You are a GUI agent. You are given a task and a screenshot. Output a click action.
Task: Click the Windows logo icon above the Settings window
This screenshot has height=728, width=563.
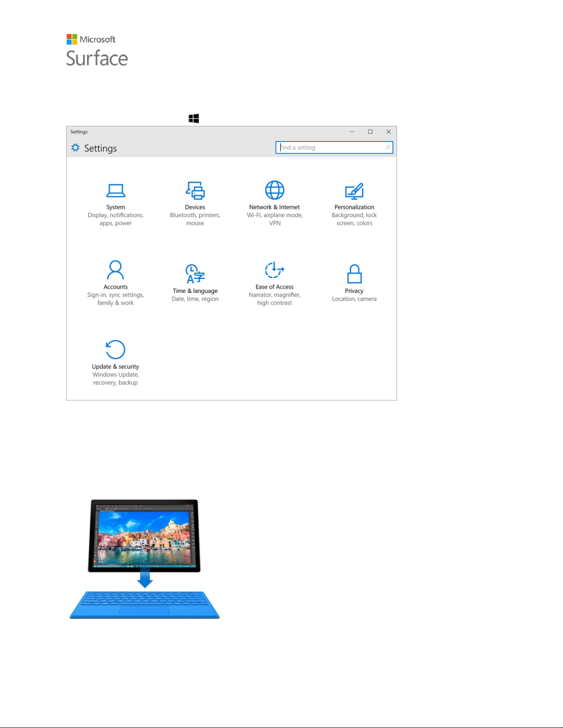click(194, 119)
